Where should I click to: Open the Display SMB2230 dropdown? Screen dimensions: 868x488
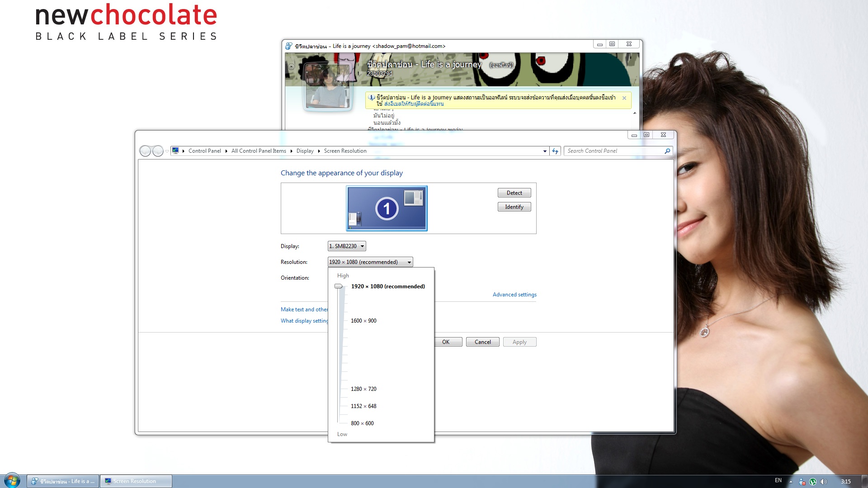pos(347,246)
